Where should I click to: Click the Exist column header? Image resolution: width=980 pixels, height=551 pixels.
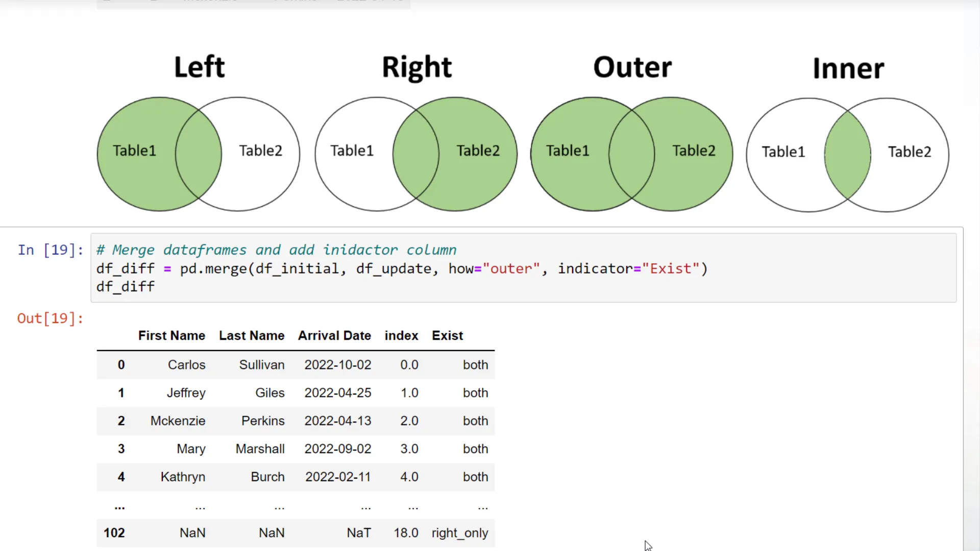(x=447, y=335)
